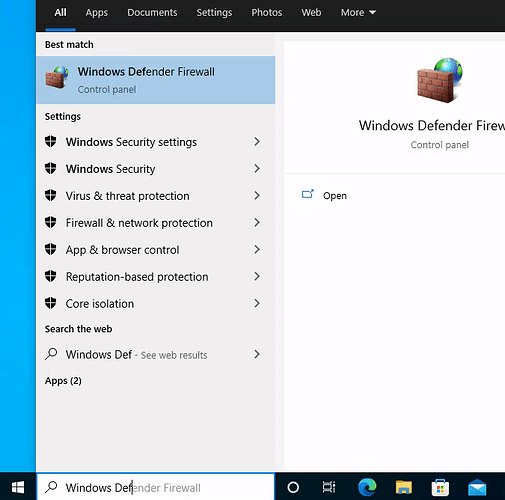Expand Windows Security settings chevron
Screen dimensions: 505x500
coord(257,142)
